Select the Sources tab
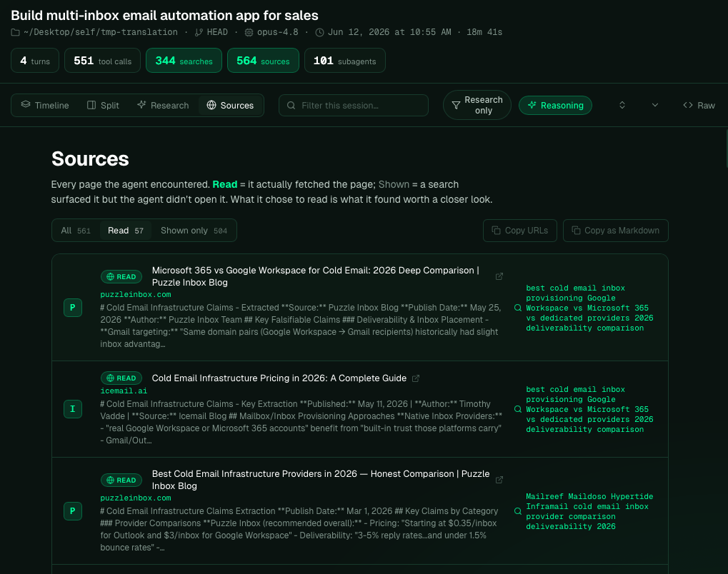728x574 pixels. click(x=230, y=106)
